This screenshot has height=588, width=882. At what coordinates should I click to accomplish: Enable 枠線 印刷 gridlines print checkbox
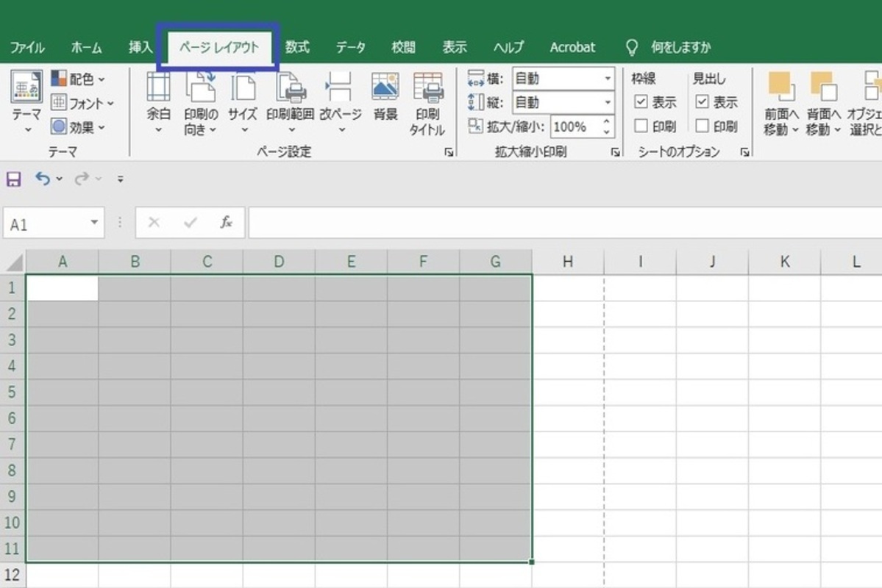[x=641, y=126]
